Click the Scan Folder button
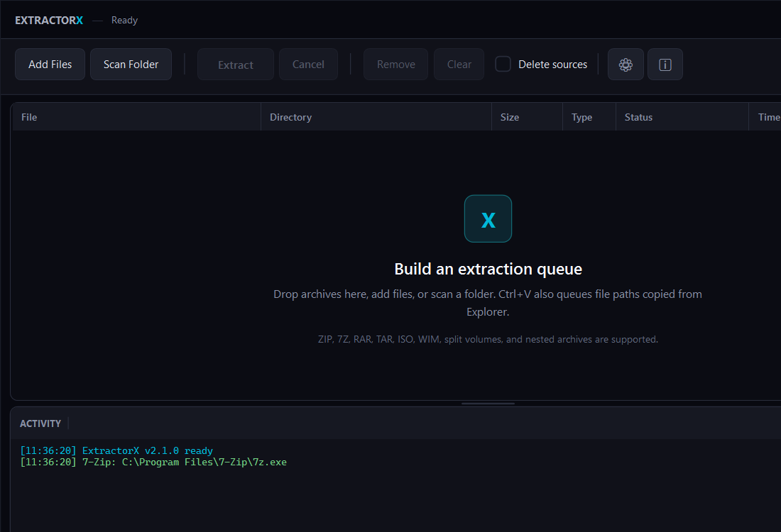The width and height of the screenshot is (781, 532). tap(131, 64)
